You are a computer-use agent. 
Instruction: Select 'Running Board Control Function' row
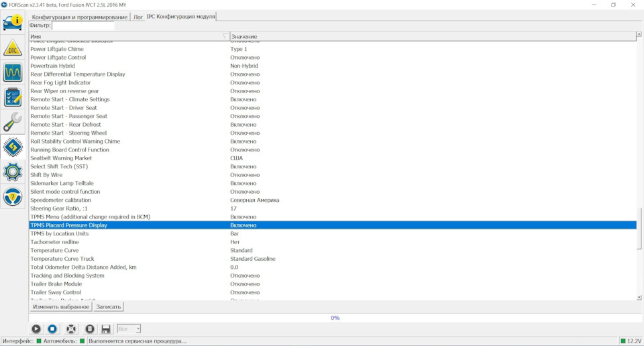(333, 150)
